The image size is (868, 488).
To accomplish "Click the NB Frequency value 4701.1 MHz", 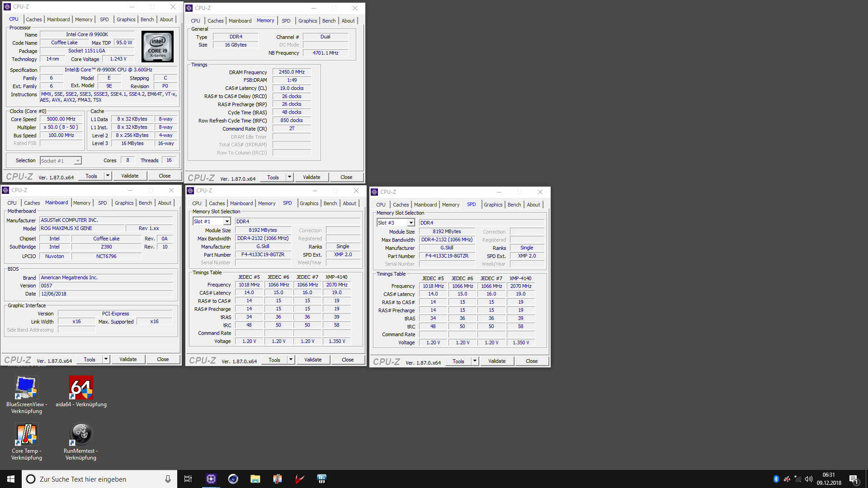I will 325,53.
